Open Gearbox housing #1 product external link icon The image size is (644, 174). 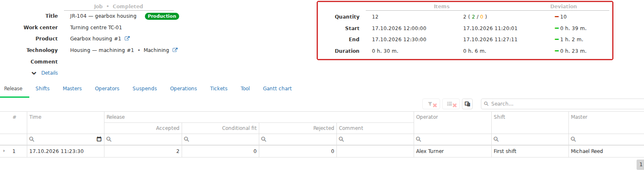(x=127, y=38)
